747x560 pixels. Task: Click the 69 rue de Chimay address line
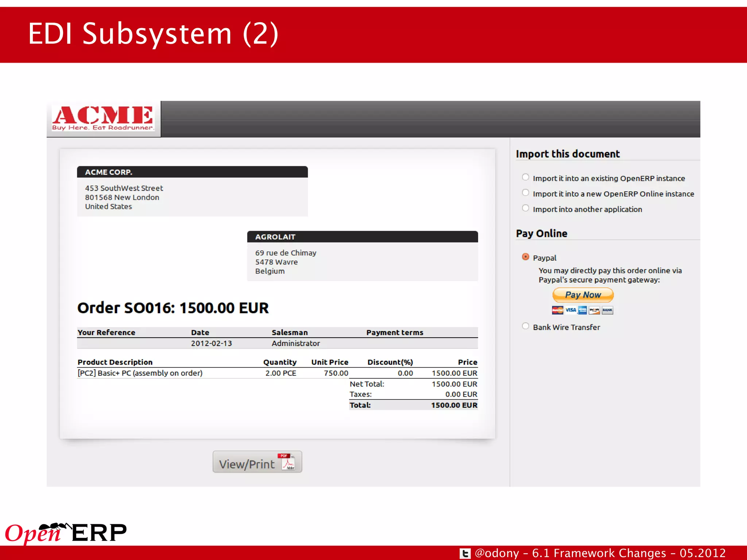tap(286, 253)
